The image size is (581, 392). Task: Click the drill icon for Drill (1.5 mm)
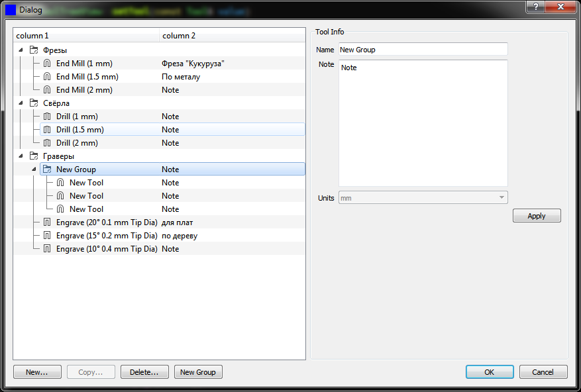tap(47, 130)
